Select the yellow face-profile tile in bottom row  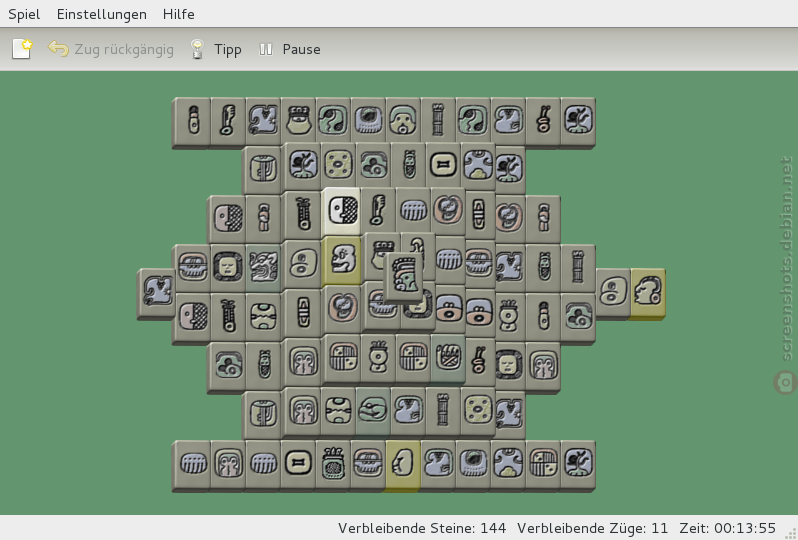403,465
